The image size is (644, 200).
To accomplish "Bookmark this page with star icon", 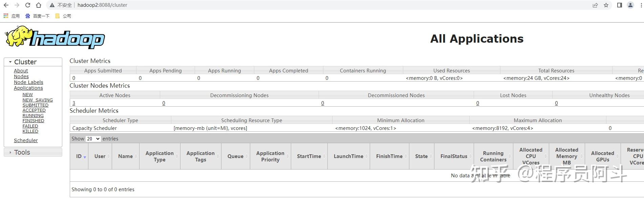I will [606, 5].
